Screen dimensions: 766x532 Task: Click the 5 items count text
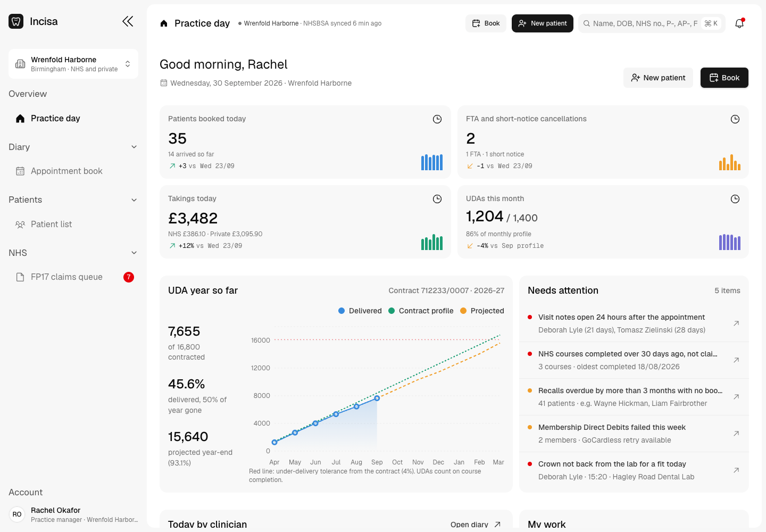coord(727,290)
